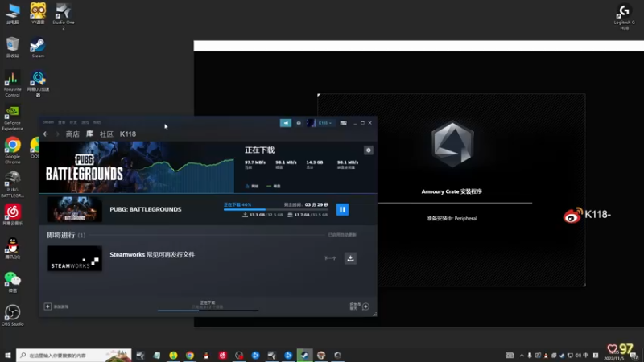The image size is (644, 362).
Task: Open the third Steam menu-bar item (好友)
Action: (x=73, y=122)
